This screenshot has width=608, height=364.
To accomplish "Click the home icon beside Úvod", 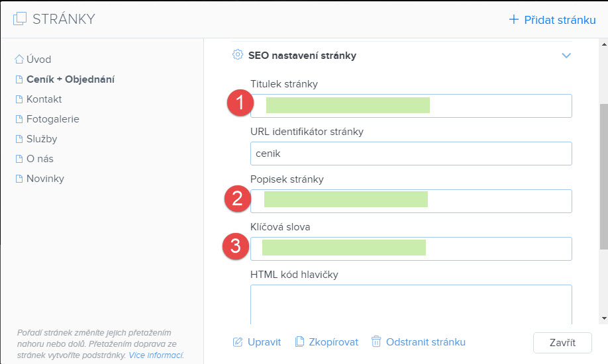I will click(x=19, y=59).
